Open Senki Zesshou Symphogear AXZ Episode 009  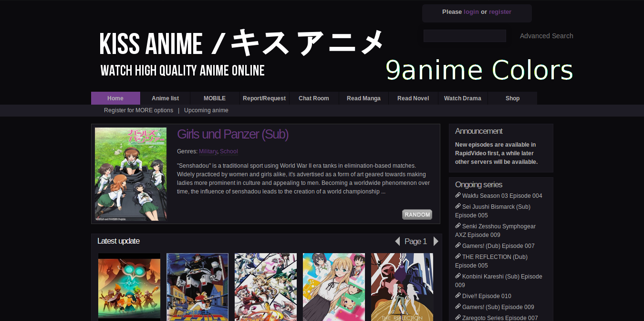click(495, 231)
